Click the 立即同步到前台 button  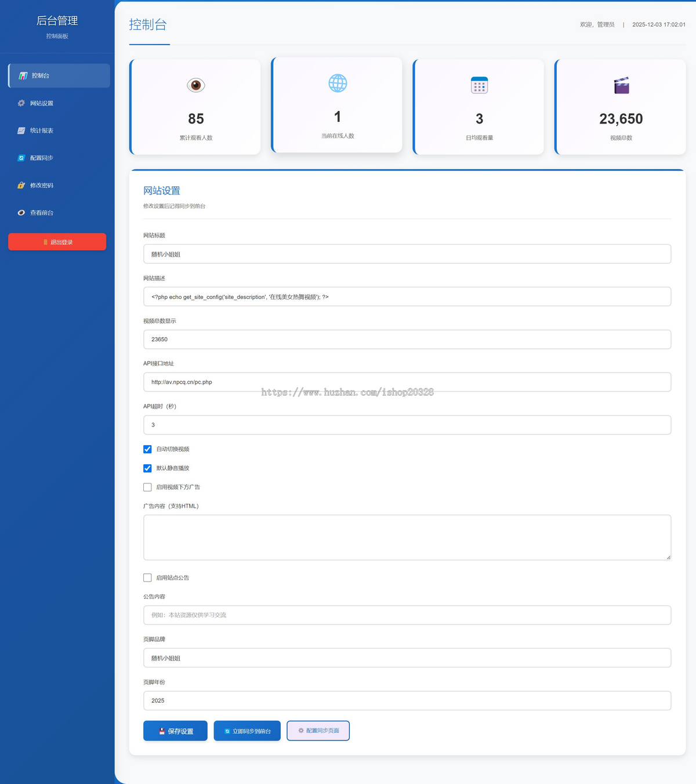pyautogui.click(x=247, y=731)
